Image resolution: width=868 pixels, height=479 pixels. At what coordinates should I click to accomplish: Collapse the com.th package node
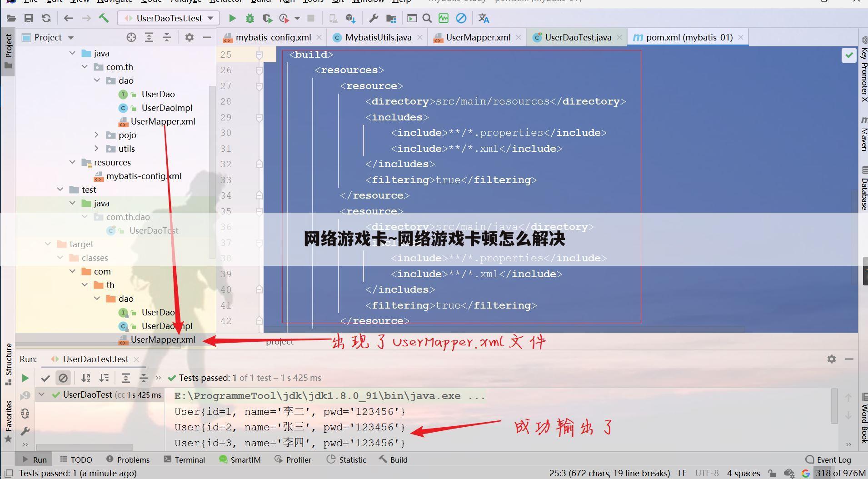click(x=85, y=67)
